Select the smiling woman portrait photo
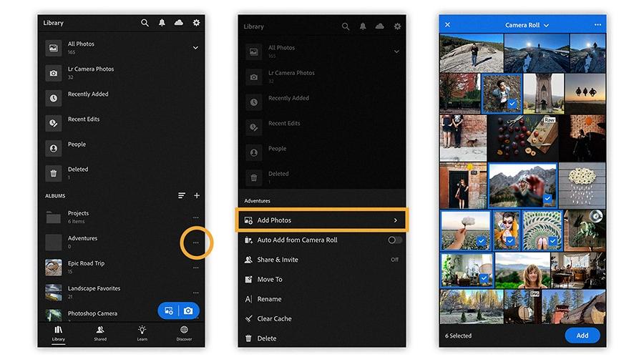Screen dimensions: 644x362 pyautogui.click(x=522, y=270)
